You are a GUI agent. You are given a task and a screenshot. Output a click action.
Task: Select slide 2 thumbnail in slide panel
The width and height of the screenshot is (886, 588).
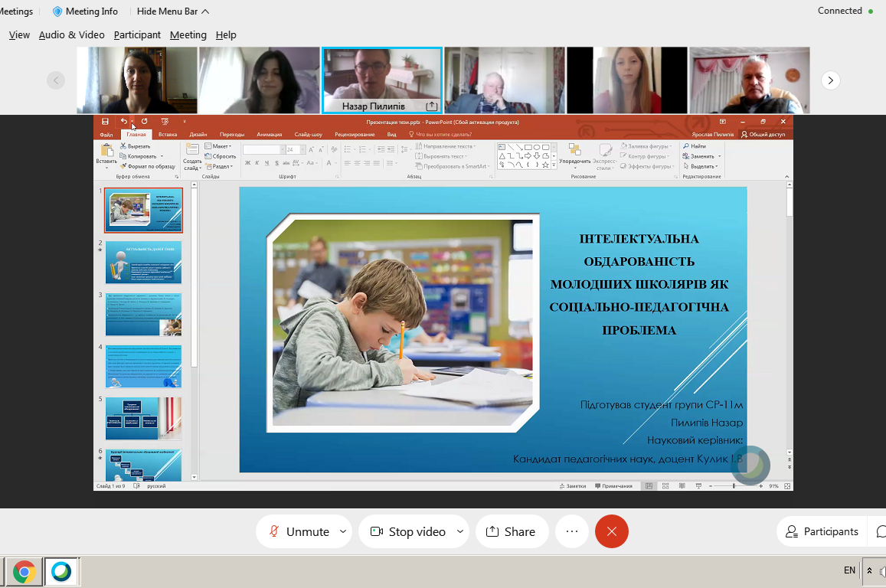[x=143, y=263]
